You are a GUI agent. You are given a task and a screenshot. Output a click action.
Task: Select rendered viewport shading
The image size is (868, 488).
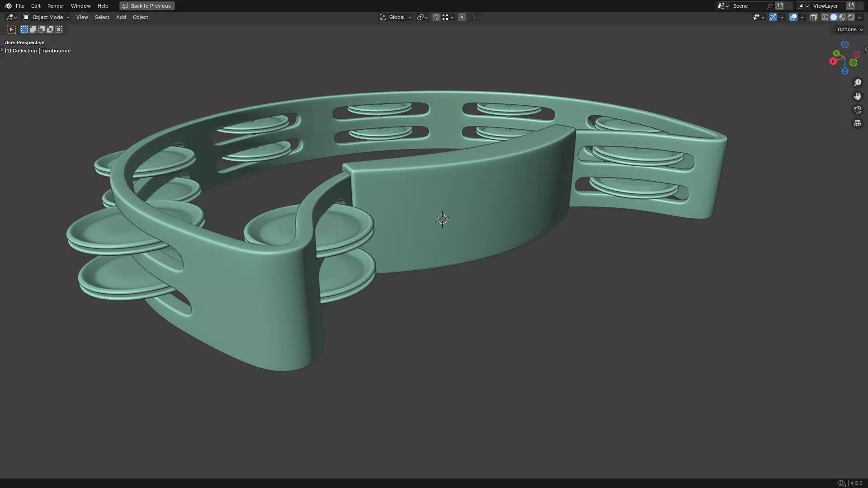851,17
